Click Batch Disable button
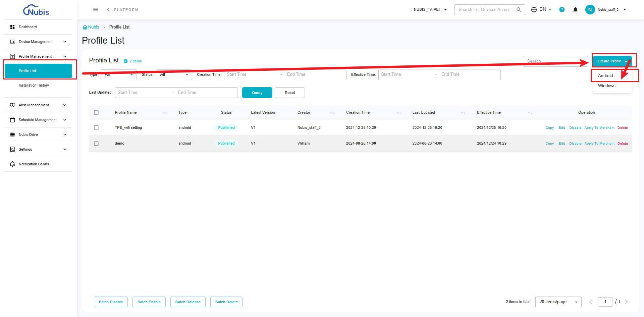 coord(111,302)
